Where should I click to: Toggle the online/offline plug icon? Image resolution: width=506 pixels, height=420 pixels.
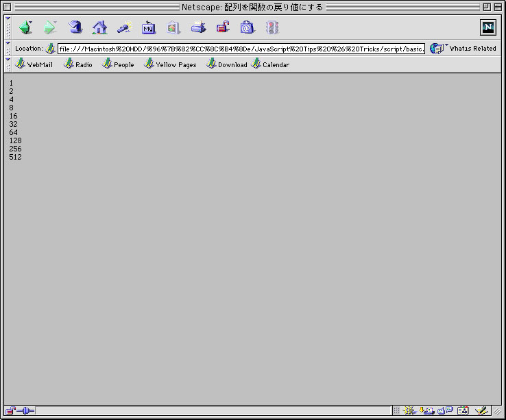tap(25, 410)
